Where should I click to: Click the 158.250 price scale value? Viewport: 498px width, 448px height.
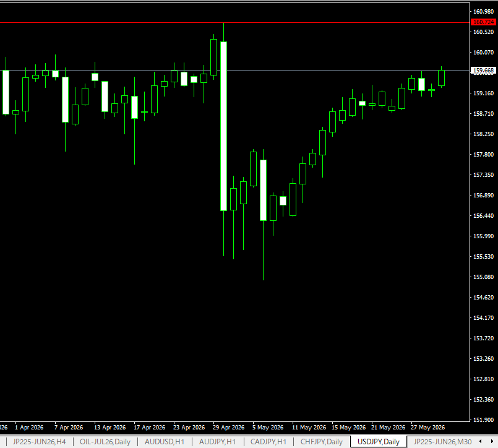483,134
